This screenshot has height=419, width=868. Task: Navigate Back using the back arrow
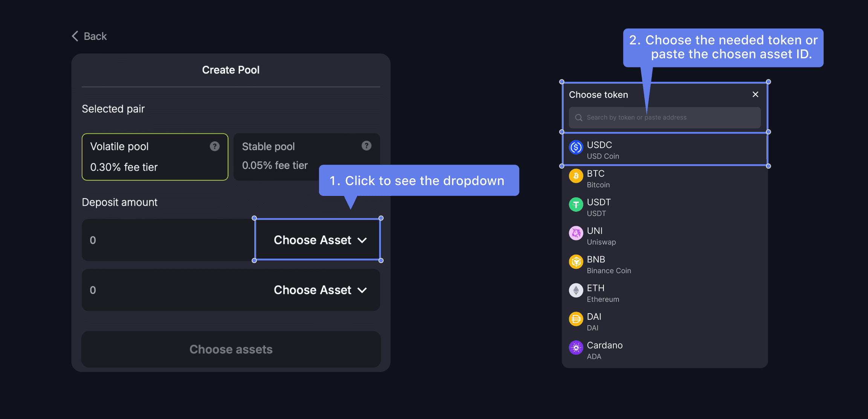point(75,36)
